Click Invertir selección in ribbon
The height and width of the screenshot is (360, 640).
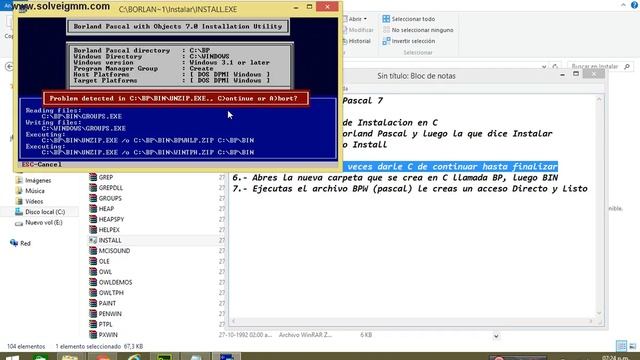pos(409,41)
